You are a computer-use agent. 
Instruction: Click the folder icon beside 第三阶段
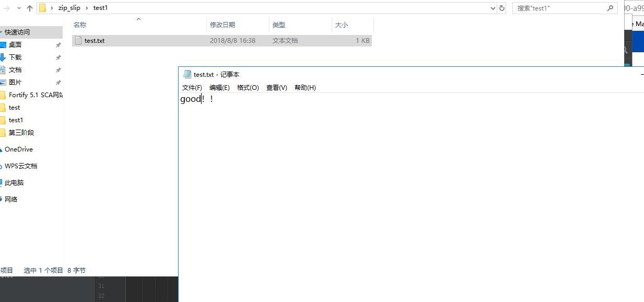(x=3, y=133)
